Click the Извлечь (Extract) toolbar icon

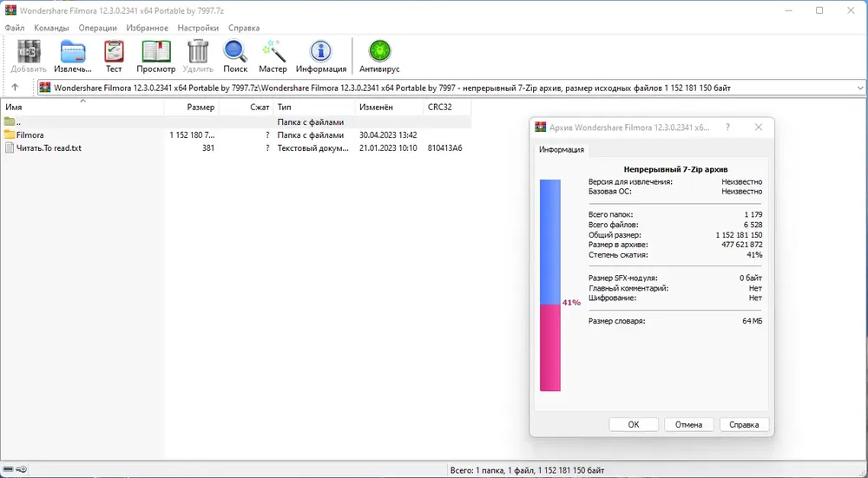pyautogui.click(x=73, y=51)
